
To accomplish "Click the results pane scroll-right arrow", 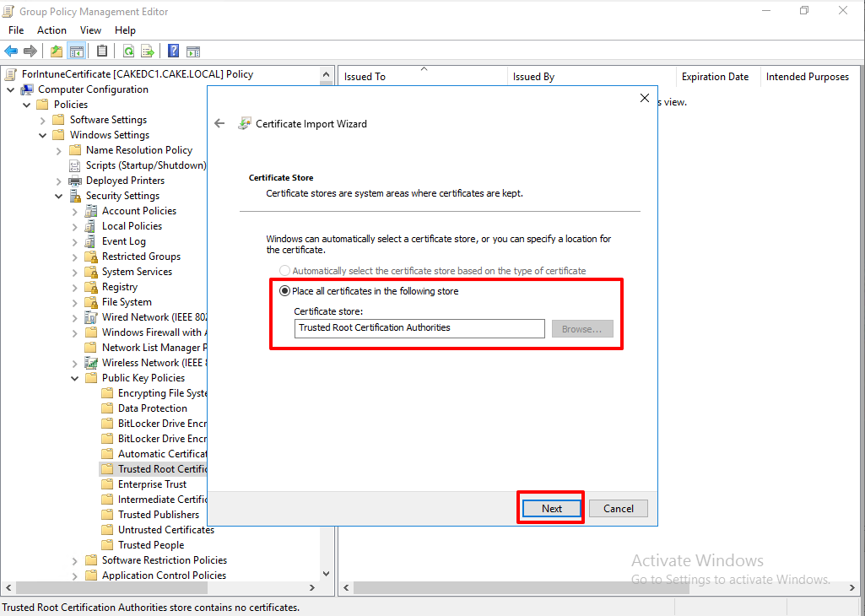I will coord(851,588).
